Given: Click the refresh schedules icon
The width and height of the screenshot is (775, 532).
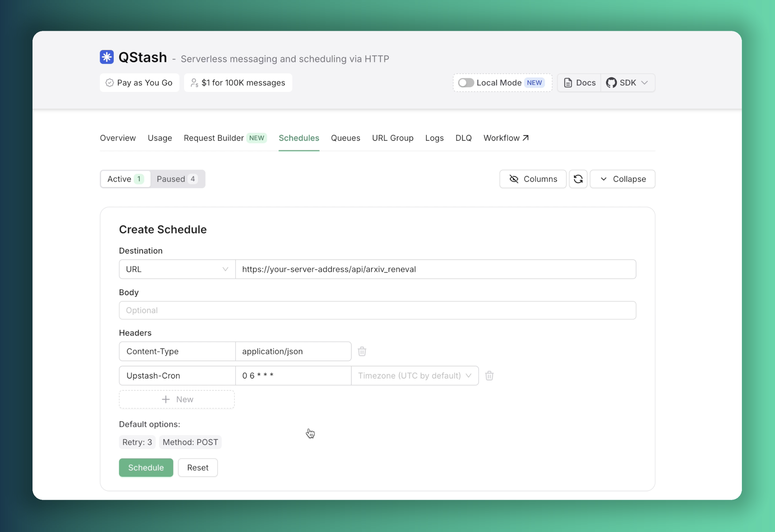Looking at the screenshot, I should tap(578, 179).
